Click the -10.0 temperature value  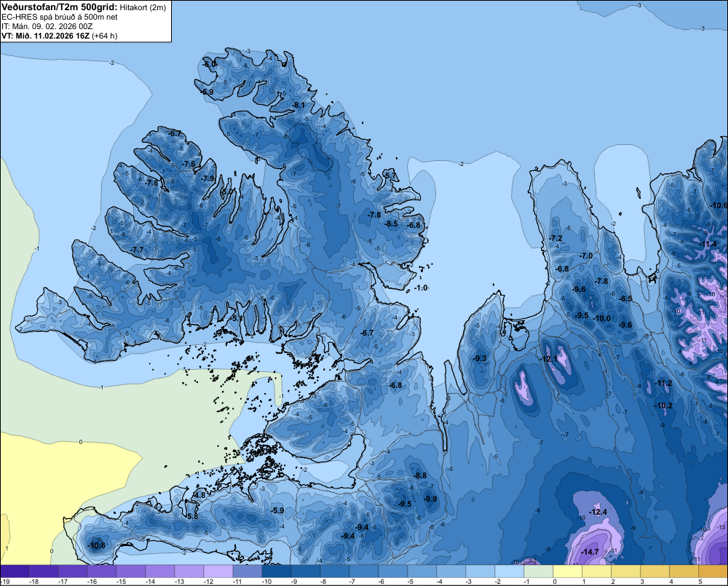point(602,319)
